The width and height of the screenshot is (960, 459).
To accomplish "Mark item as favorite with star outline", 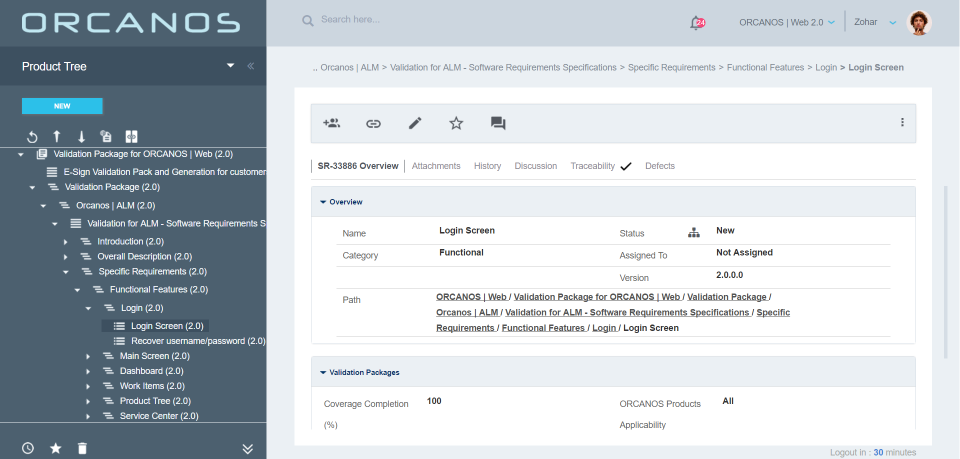I will click(x=456, y=123).
